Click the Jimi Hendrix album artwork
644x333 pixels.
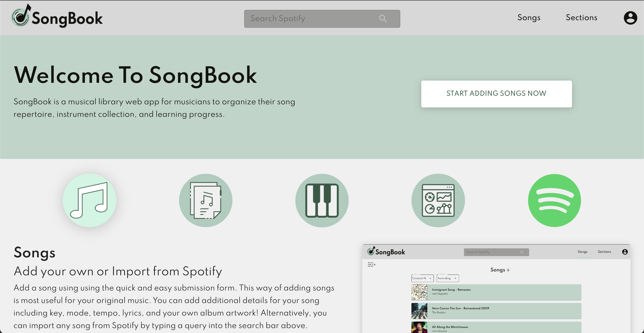click(419, 328)
